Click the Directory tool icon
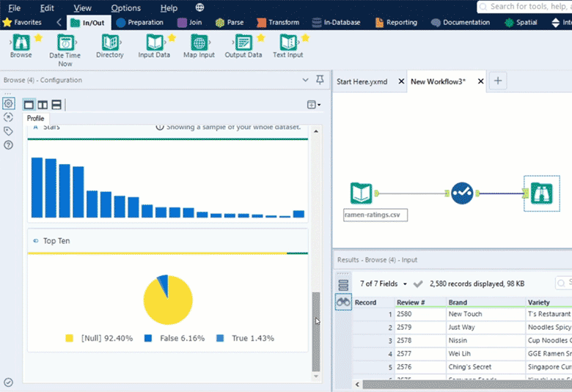Screen dimensions: 572x392 click(110, 43)
